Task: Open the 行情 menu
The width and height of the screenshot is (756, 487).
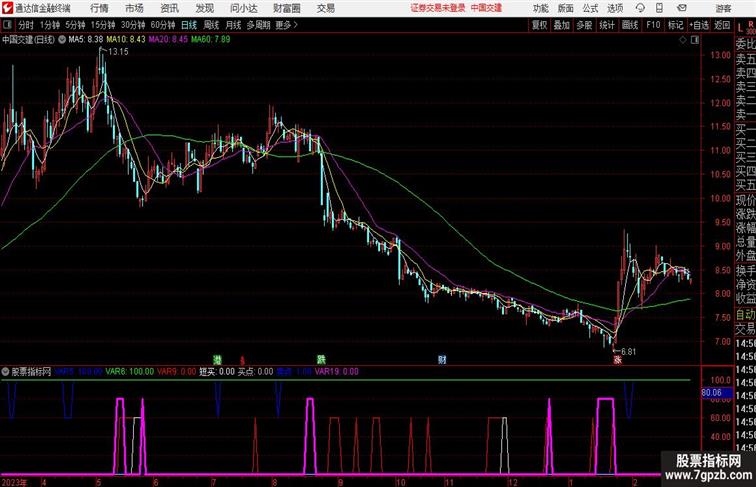Action: click(99, 8)
